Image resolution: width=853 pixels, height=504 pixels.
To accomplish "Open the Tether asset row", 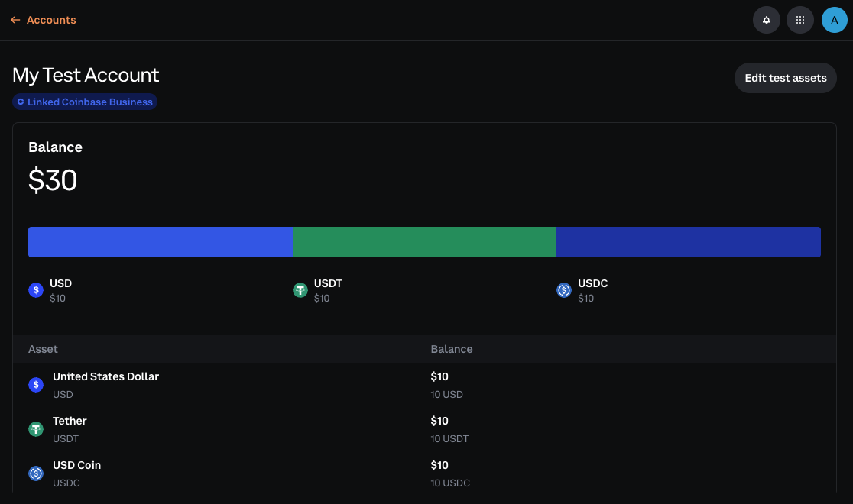I will (229, 428).
